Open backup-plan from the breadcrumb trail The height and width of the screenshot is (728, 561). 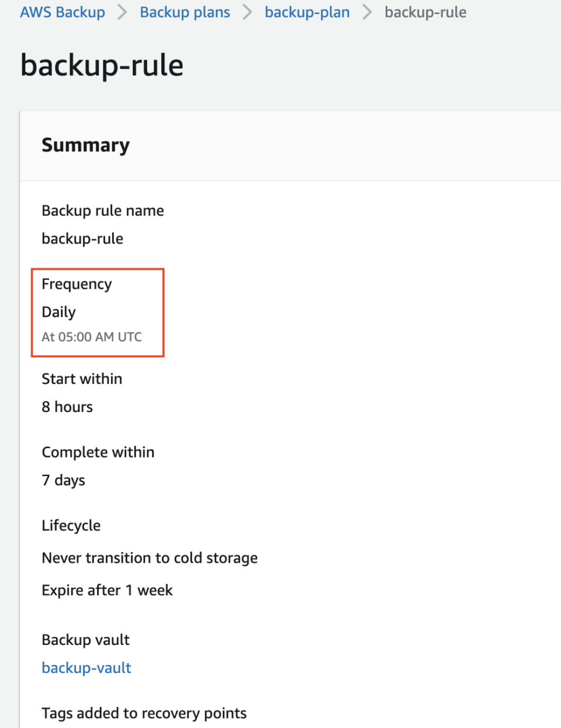coord(307,12)
